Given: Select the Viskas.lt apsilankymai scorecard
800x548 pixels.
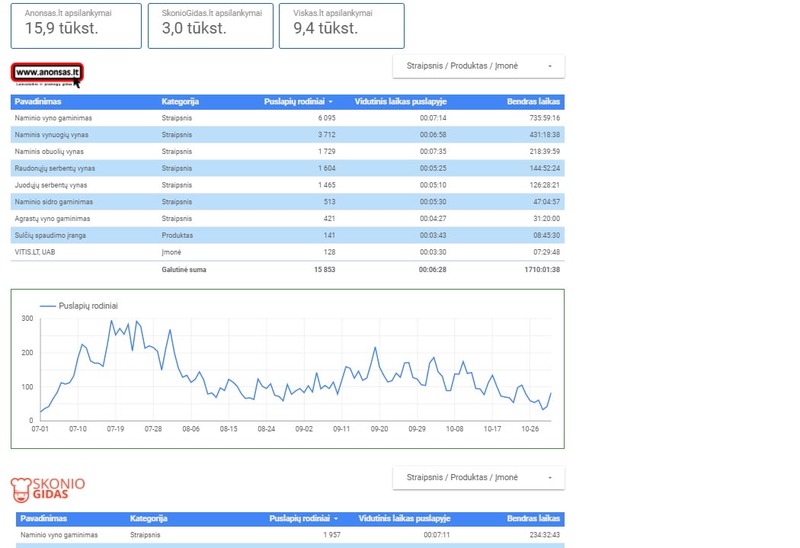Looking at the screenshot, I should (342, 26).
